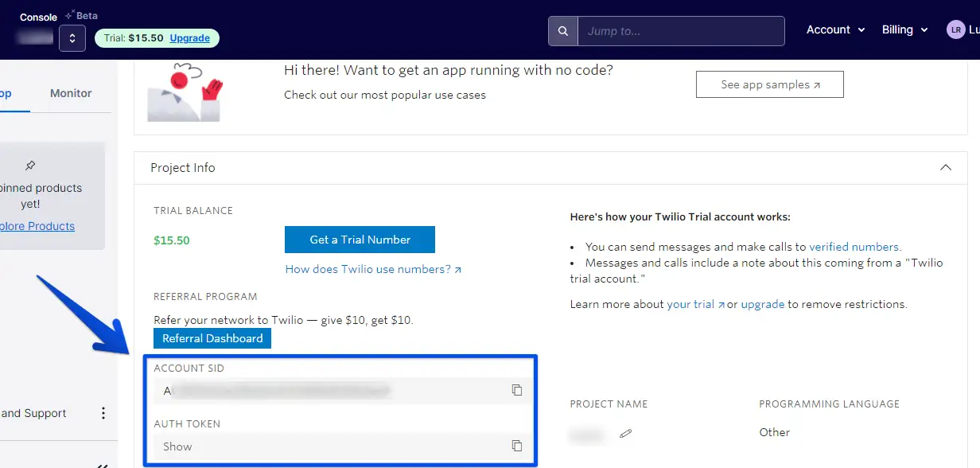Click the Upgrade link in trial badge
The height and width of the screenshot is (468, 980).
click(x=189, y=38)
